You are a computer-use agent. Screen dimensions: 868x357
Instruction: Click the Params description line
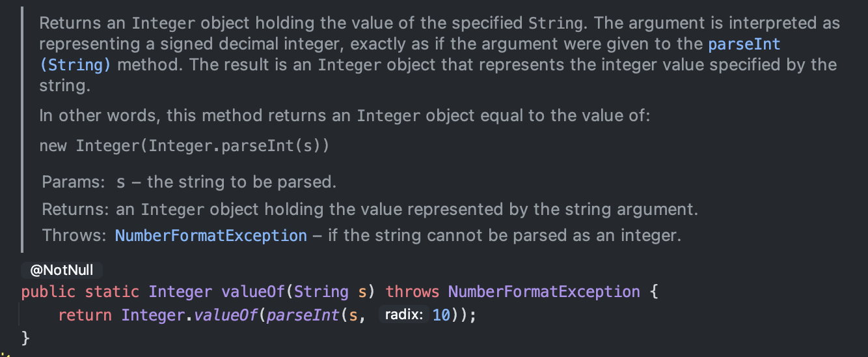(x=189, y=182)
